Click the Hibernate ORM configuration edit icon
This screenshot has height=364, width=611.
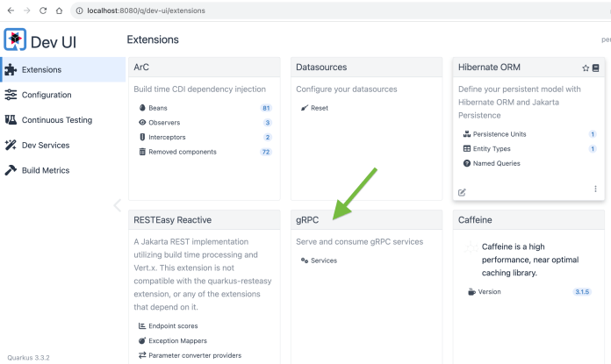pos(463,191)
